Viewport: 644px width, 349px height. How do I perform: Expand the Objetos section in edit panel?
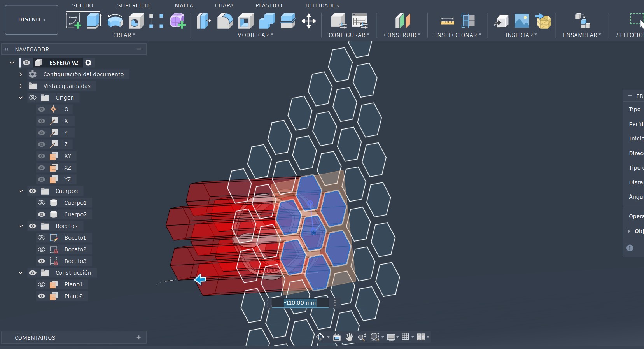629,231
